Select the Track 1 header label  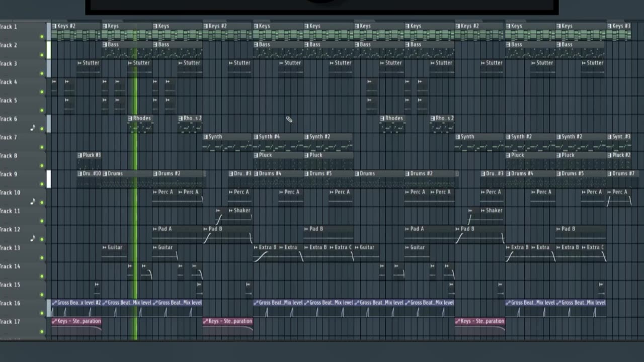coord(9,27)
